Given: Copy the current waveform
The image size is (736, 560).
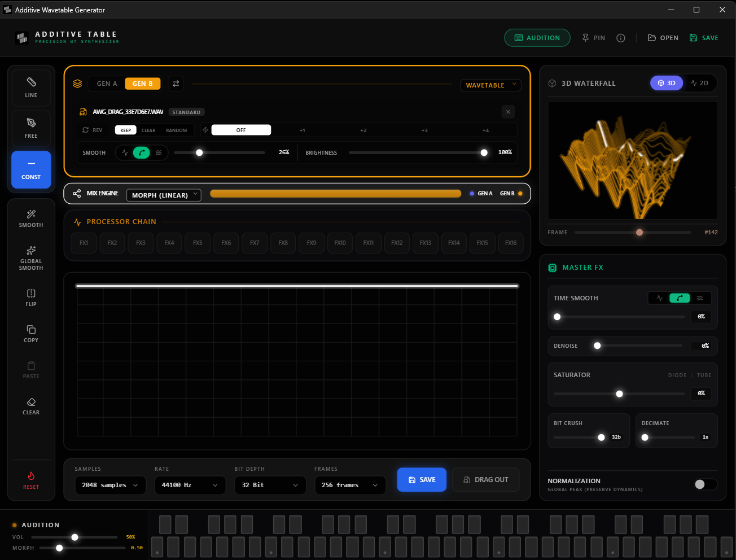Looking at the screenshot, I should (x=31, y=333).
